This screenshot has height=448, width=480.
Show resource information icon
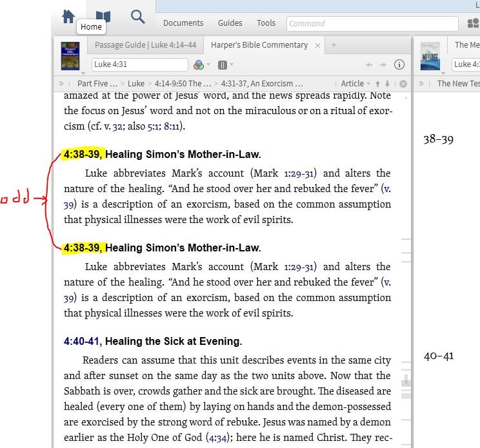pos(399,64)
